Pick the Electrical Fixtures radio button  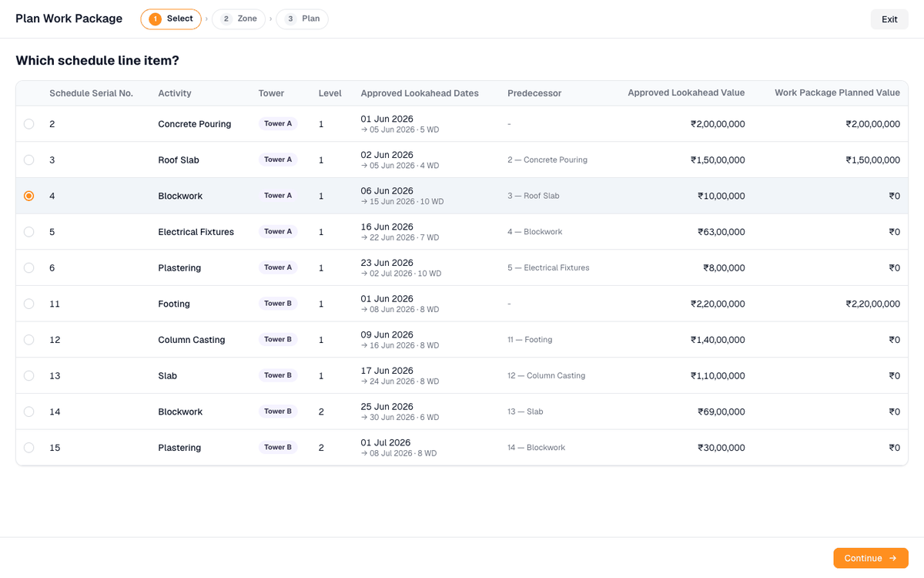(x=28, y=232)
